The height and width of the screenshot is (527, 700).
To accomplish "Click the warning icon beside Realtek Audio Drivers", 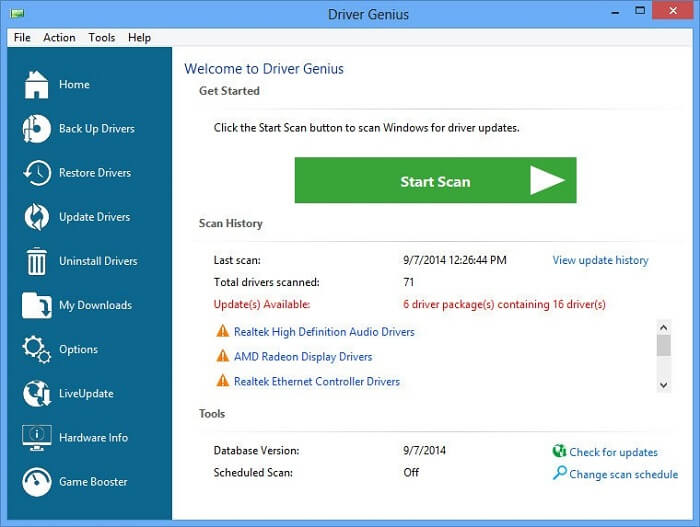I will (222, 331).
